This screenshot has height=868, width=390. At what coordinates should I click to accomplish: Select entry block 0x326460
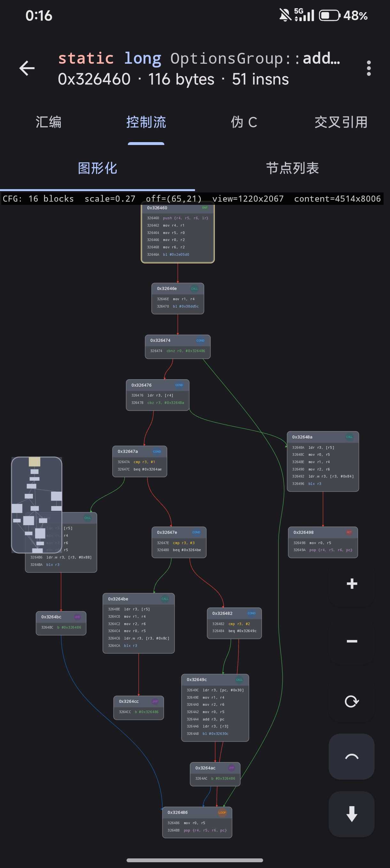coord(178,232)
